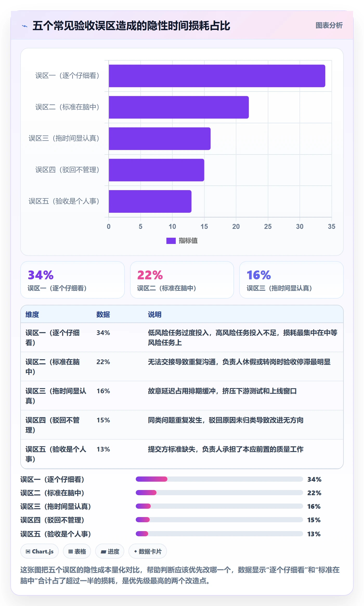Click the lightning icon beside the chart title
The height and width of the screenshot is (606, 364).
(25, 26)
